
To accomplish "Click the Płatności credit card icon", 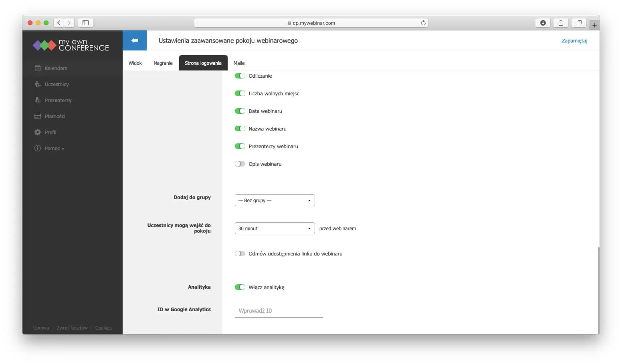I will pos(38,116).
